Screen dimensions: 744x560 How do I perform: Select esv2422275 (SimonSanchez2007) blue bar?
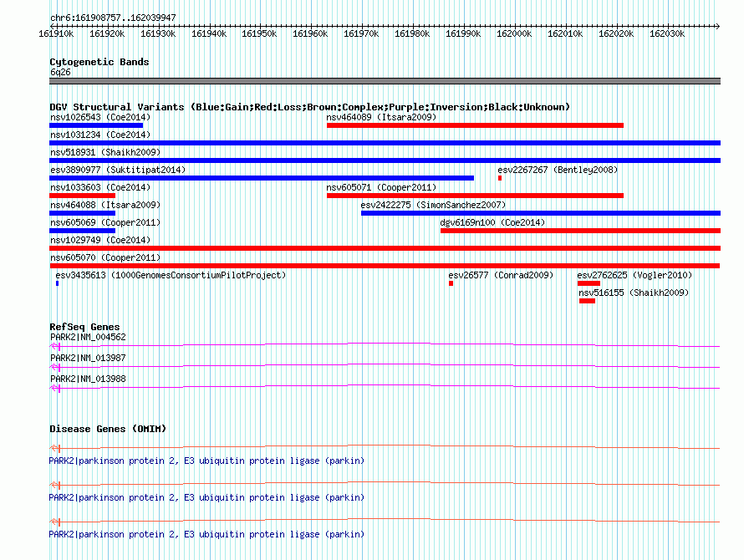pos(540,213)
